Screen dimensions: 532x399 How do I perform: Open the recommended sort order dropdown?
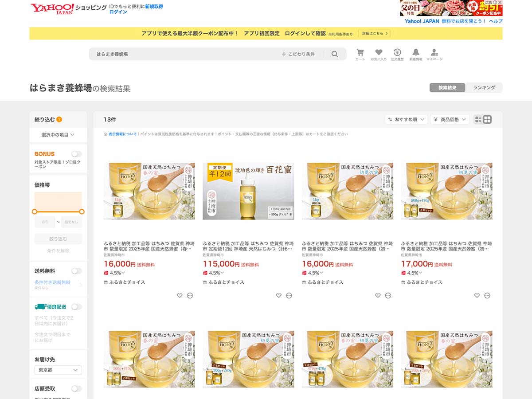[x=406, y=119]
